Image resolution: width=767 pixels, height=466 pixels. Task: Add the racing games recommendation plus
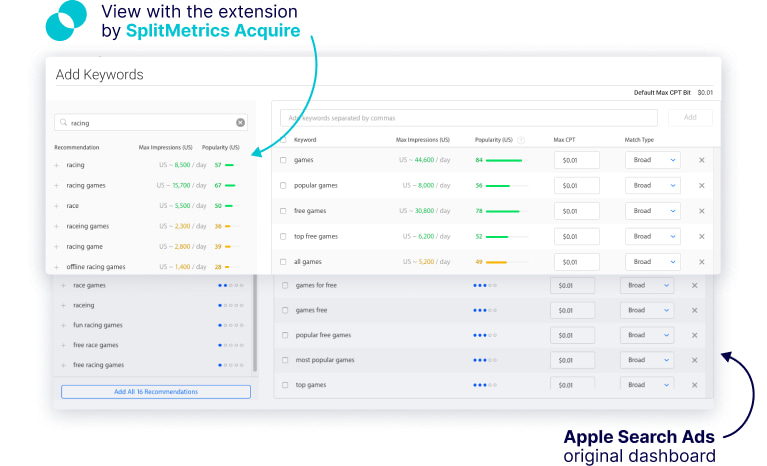click(x=57, y=186)
